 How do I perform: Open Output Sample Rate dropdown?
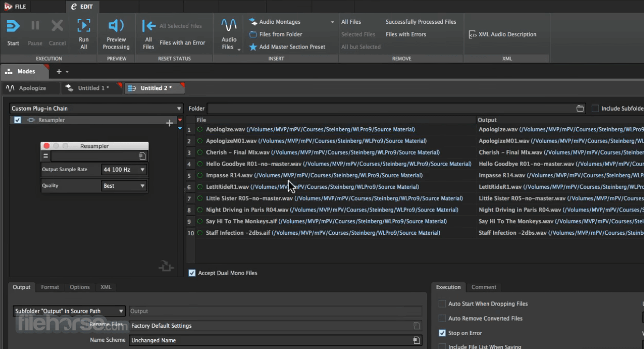click(124, 170)
